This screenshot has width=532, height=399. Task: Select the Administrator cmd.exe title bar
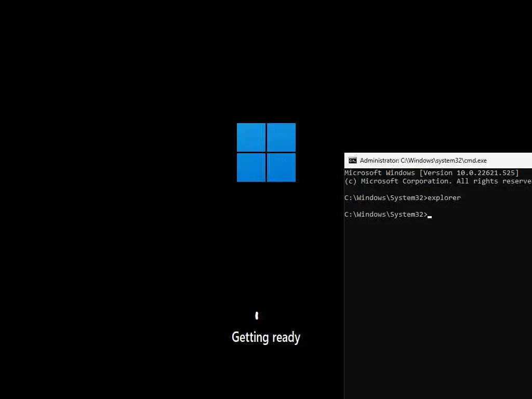(x=438, y=161)
